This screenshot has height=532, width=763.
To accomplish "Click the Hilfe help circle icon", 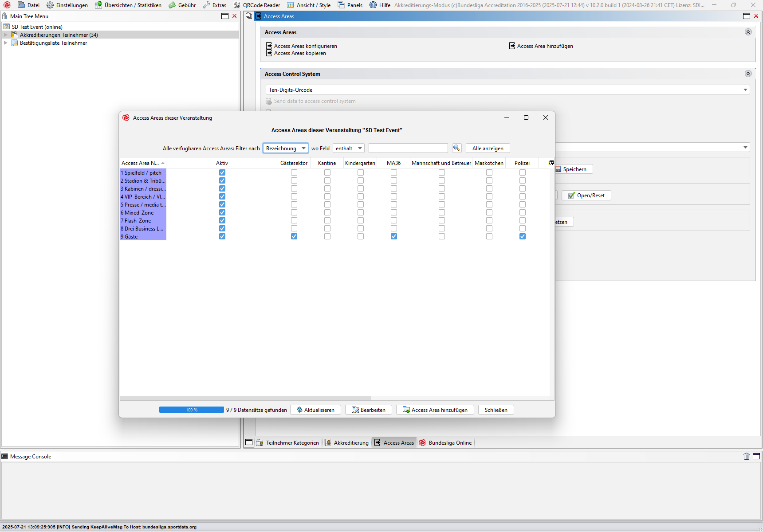I will point(373,5).
